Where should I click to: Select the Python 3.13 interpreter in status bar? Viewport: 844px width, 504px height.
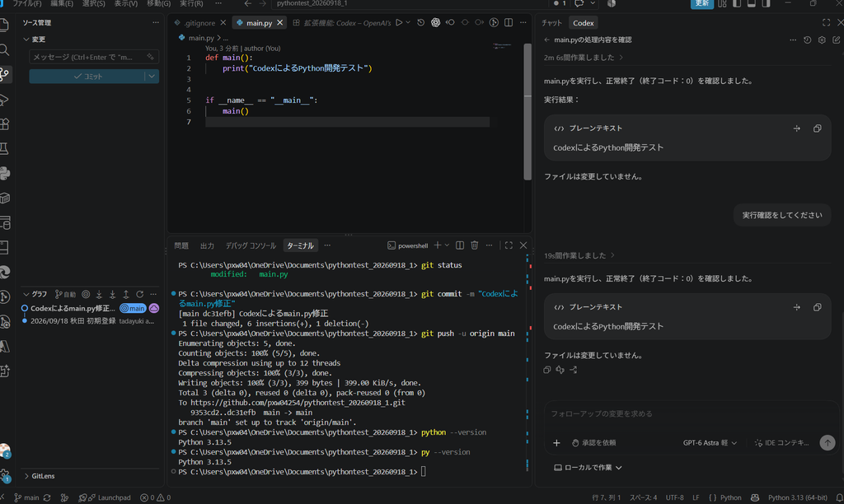pyautogui.click(x=797, y=497)
